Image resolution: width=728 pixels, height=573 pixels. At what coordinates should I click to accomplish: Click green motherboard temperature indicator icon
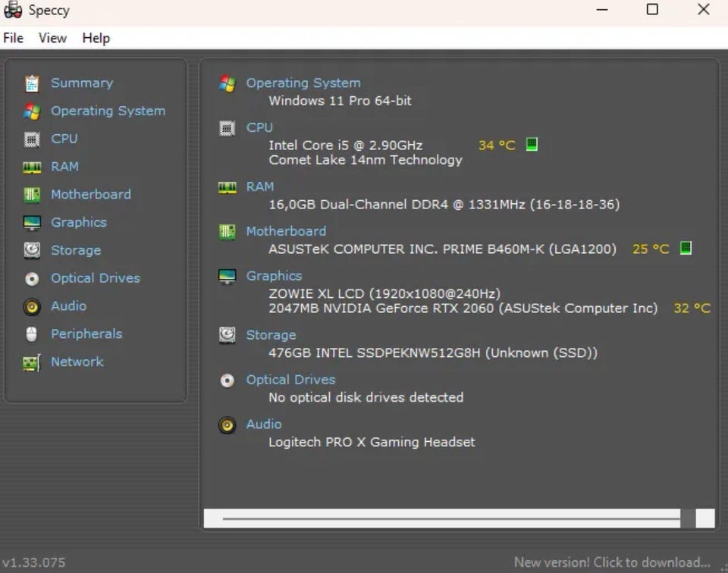[x=686, y=248]
